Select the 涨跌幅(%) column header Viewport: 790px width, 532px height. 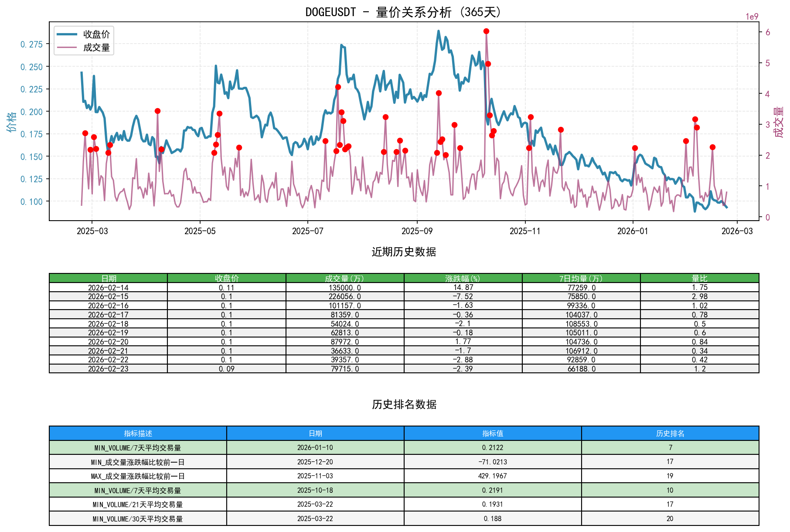click(462, 277)
